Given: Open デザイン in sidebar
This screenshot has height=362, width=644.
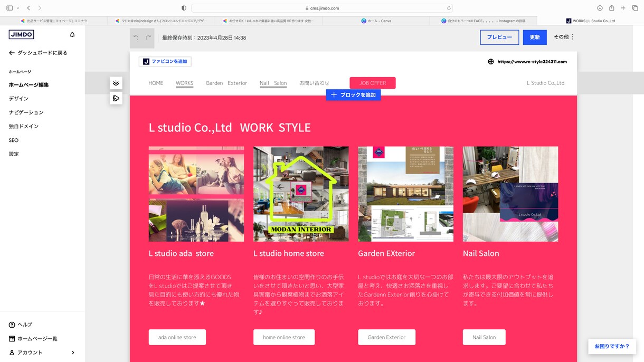Looking at the screenshot, I should click(x=18, y=99).
